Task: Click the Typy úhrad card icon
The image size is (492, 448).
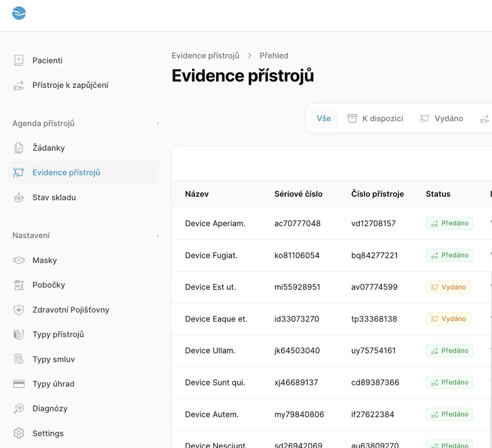Action: [19, 384]
